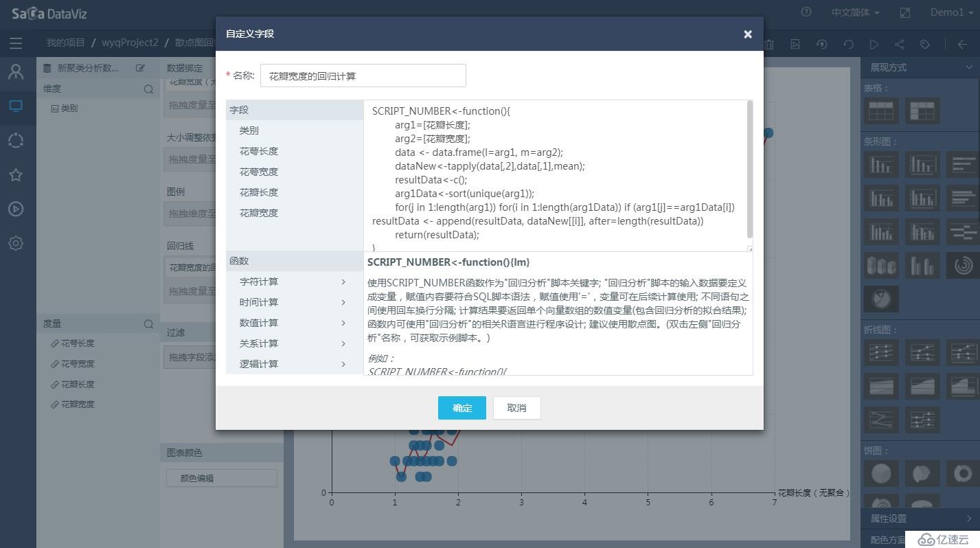The image size is (980, 548).
Task: Select 花萼长度 in the measure panel
Action: pos(78,343)
